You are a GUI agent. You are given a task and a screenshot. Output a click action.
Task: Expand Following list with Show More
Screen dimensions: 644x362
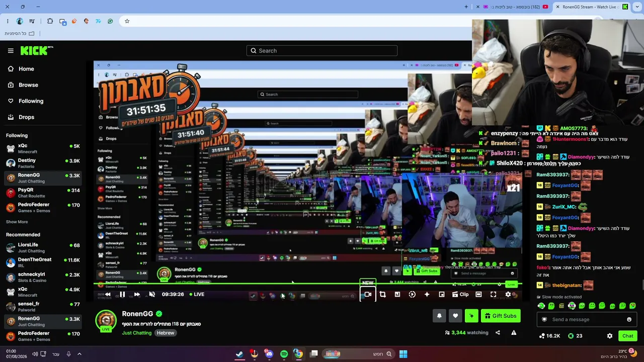coord(17,222)
